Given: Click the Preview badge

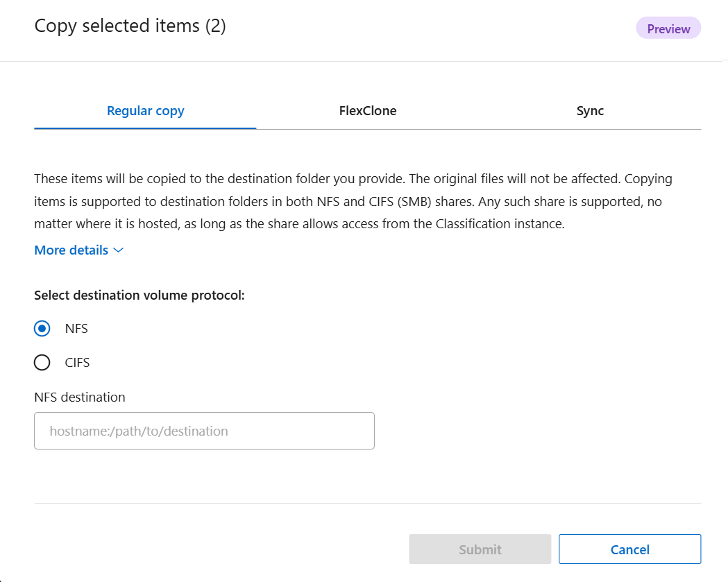Looking at the screenshot, I should click(x=668, y=28).
